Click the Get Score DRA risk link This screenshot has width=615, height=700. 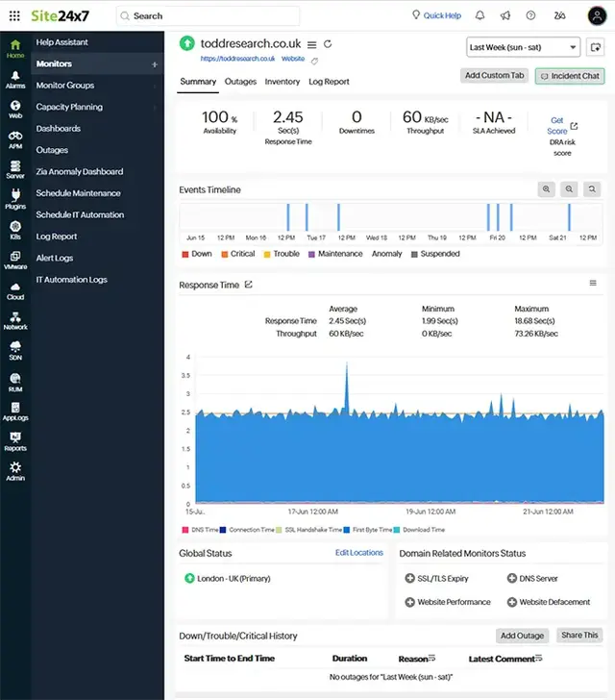click(x=562, y=126)
